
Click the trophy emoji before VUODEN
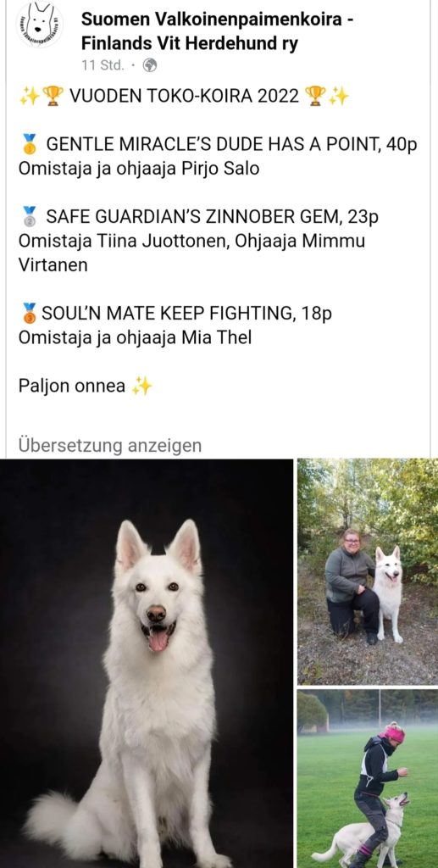pos(53,97)
